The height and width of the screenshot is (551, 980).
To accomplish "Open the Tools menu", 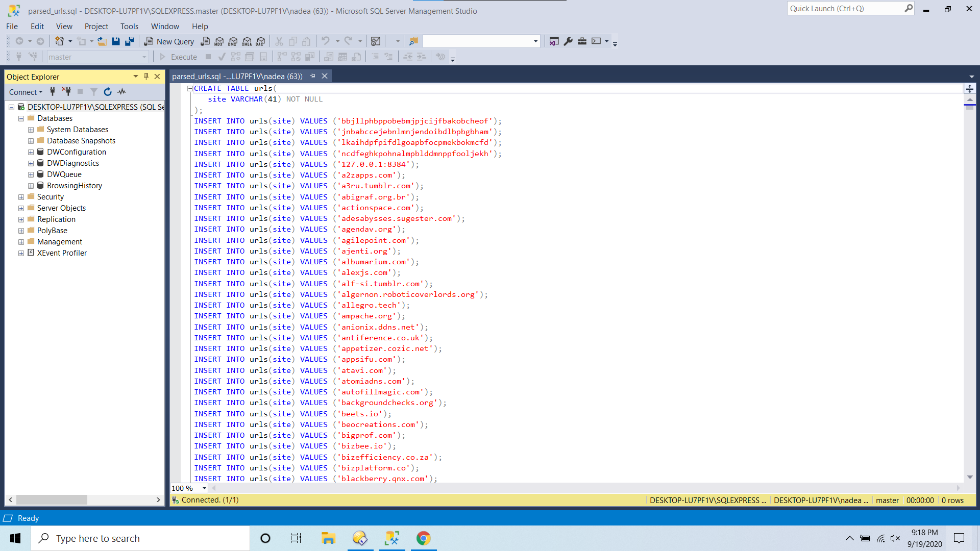I will (x=129, y=27).
